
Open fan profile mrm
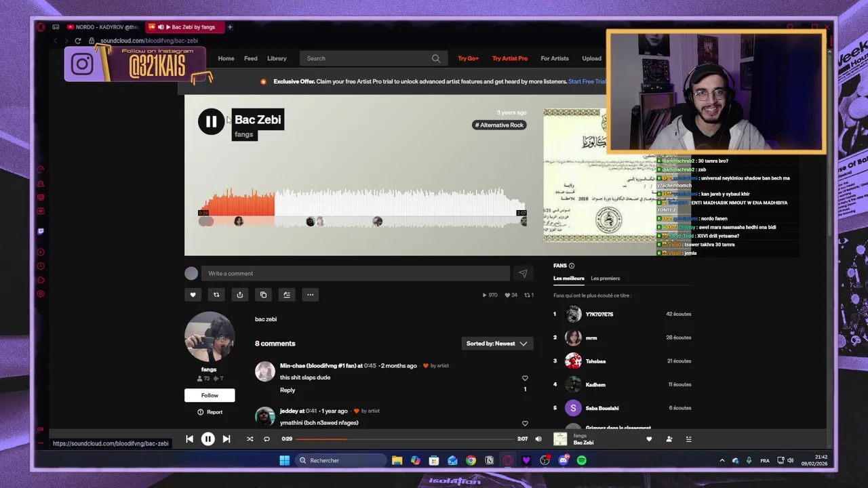coord(591,338)
